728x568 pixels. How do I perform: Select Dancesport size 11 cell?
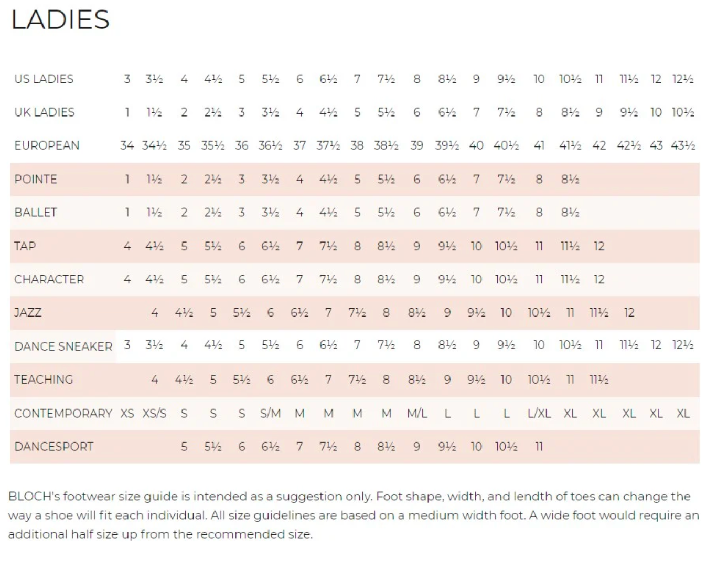(539, 447)
